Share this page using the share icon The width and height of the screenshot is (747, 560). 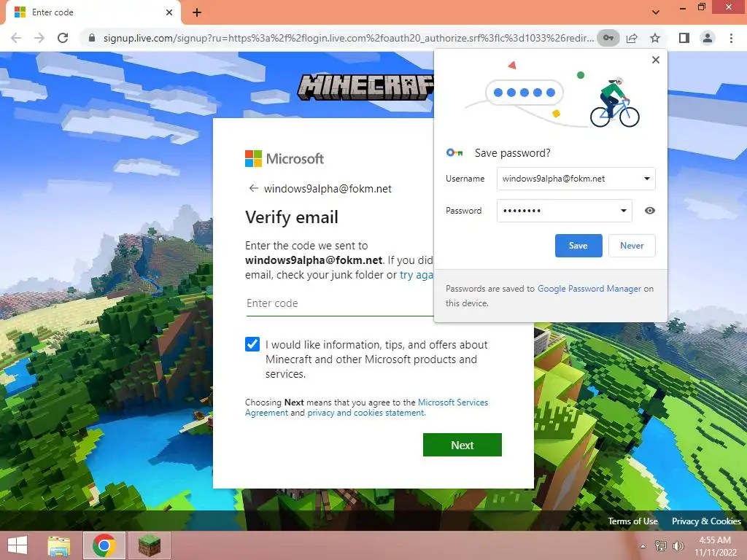pos(632,38)
